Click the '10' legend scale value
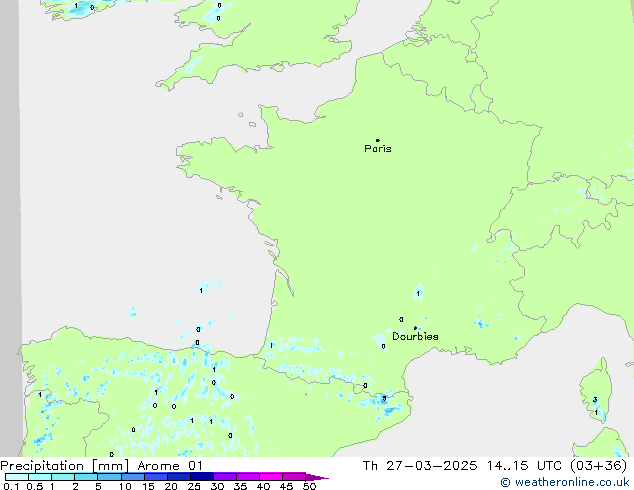 click(x=125, y=486)
